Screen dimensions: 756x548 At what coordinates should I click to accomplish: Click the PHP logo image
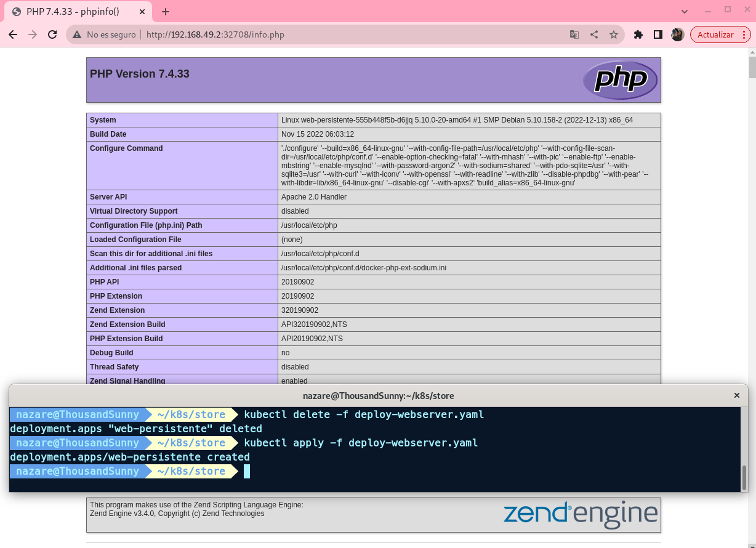tap(620, 80)
